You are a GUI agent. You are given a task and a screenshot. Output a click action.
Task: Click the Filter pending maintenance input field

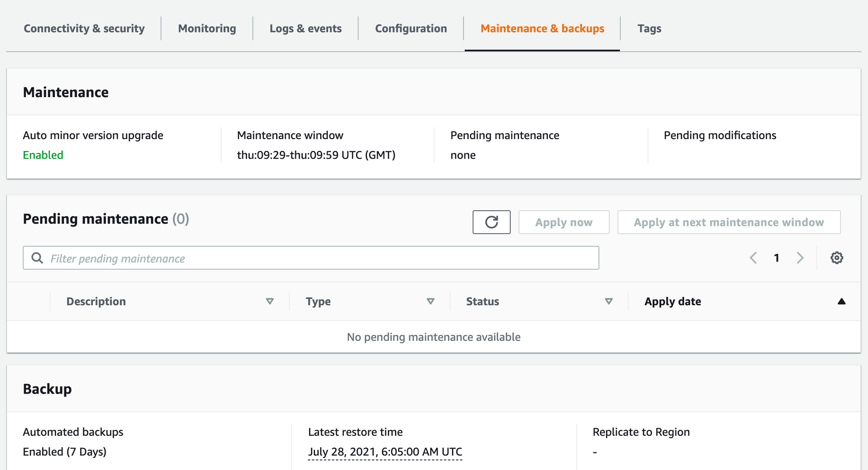pyautogui.click(x=311, y=259)
